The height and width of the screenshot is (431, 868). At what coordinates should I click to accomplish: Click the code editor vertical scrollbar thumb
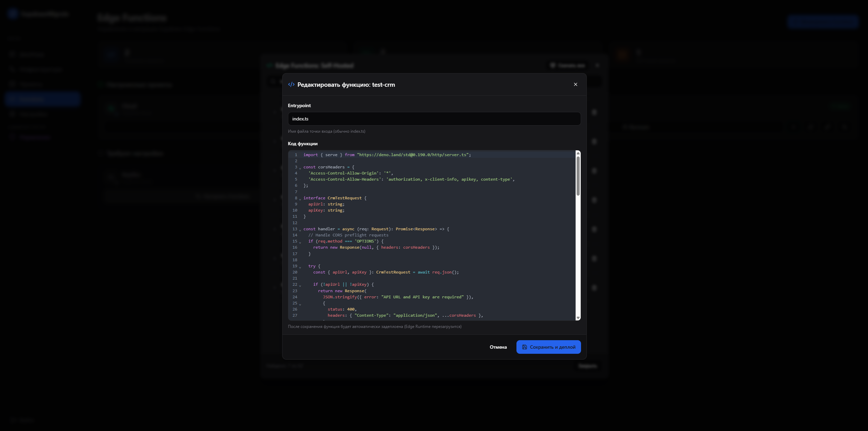tap(578, 176)
